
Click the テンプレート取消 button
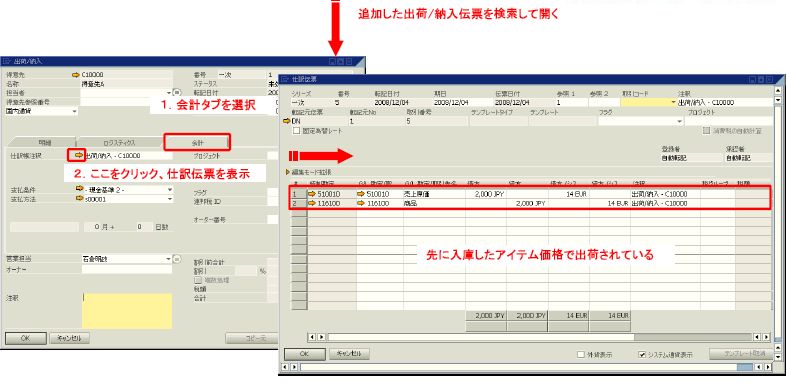[x=741, y=354]
